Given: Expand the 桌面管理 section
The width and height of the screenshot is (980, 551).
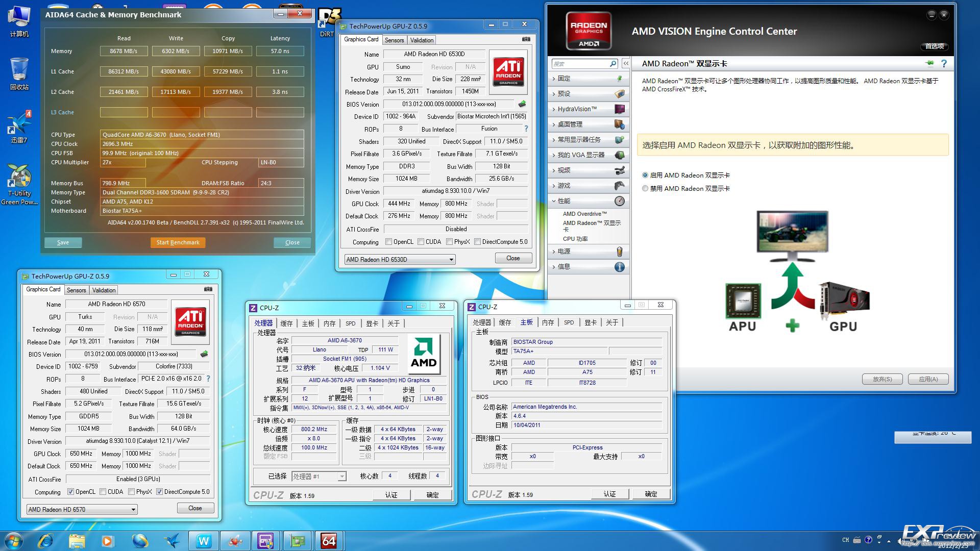Looking at the screenshot, I should 589,124.
